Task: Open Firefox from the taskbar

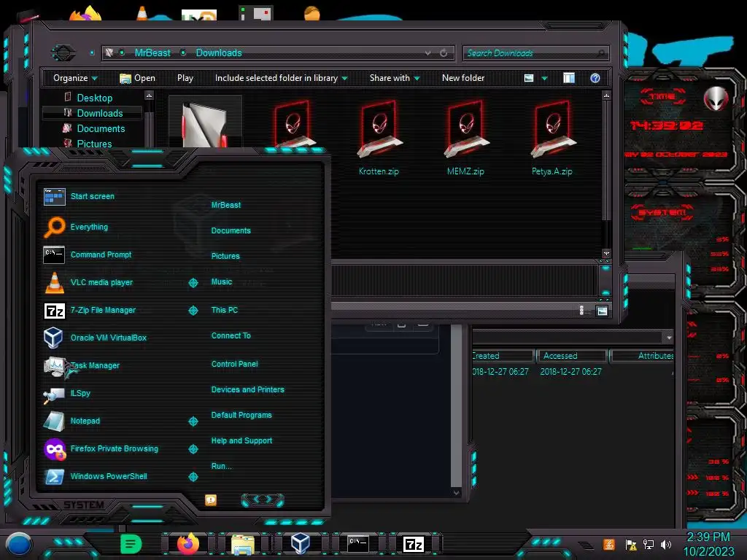Action: pos(188,544)
